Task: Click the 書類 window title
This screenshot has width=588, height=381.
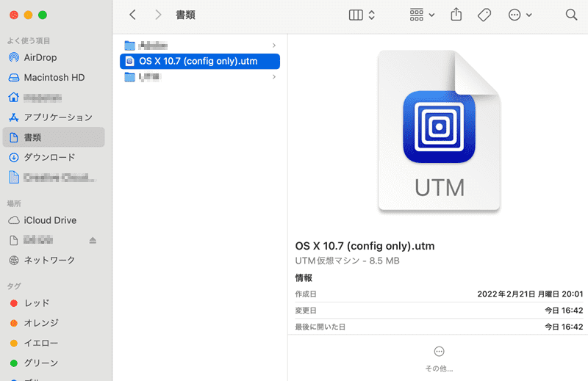Action: pos(185,15)
